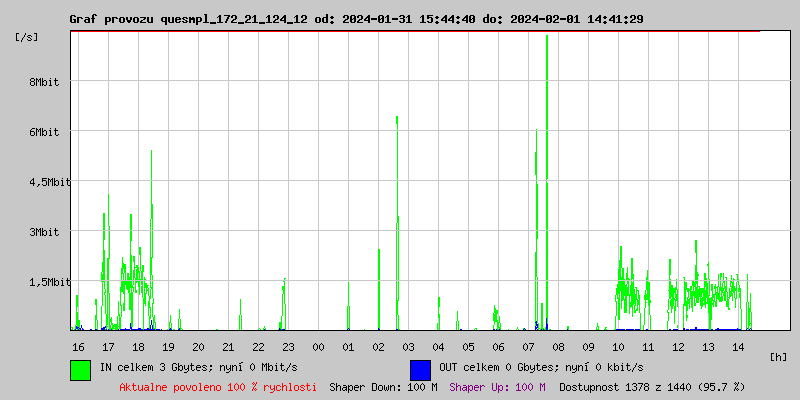
Task: Click hour 14 on the time axis
Action: point(738,346)
